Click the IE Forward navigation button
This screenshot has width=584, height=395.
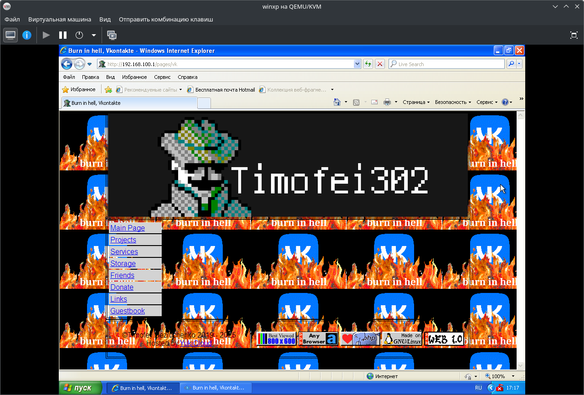[79, 64]
